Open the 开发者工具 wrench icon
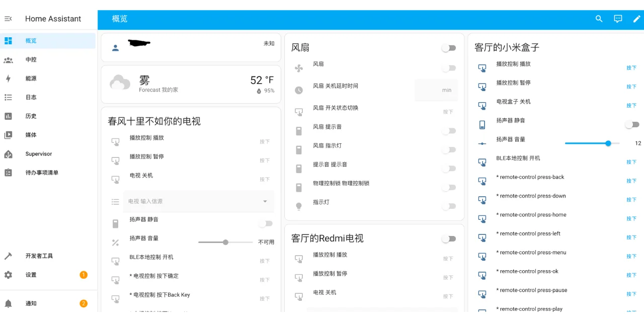Viewport: 644px width, 322px height. click(8, 256)
